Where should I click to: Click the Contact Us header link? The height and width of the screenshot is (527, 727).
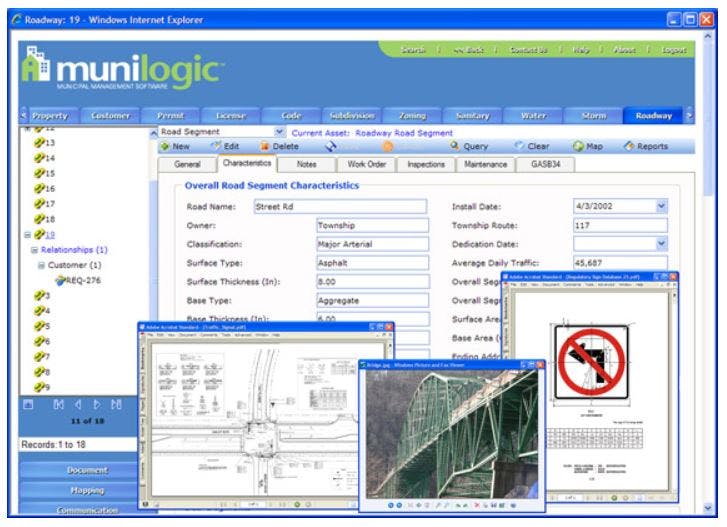(528, 50)
